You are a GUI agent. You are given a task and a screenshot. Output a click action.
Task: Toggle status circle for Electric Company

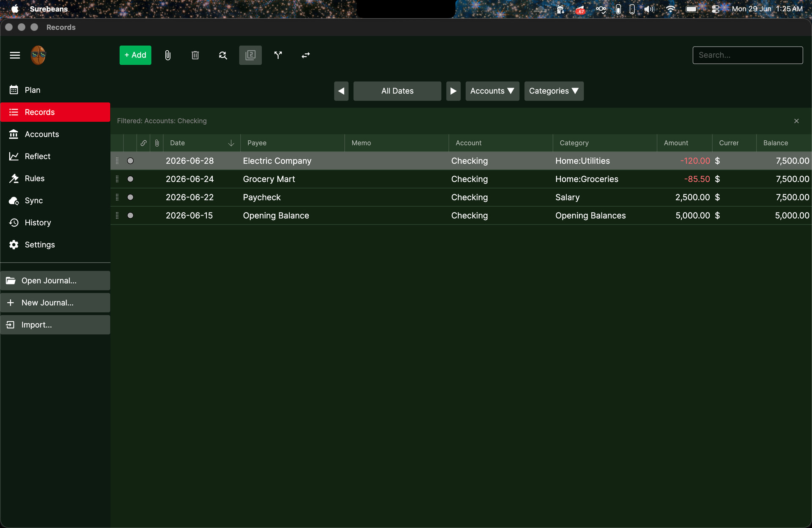[130, 161]
